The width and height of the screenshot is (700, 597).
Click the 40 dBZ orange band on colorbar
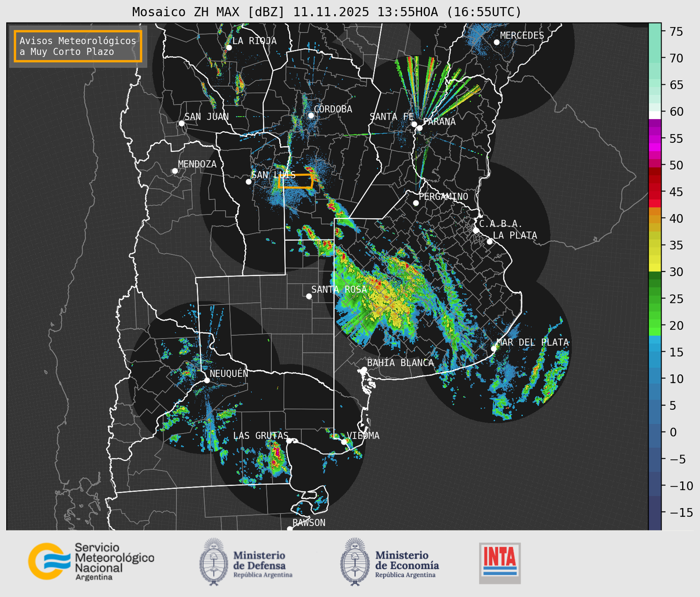point(655,219)
